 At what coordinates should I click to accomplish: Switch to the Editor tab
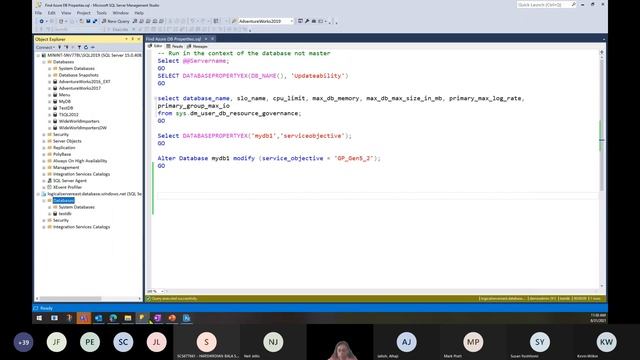point(155,46)
